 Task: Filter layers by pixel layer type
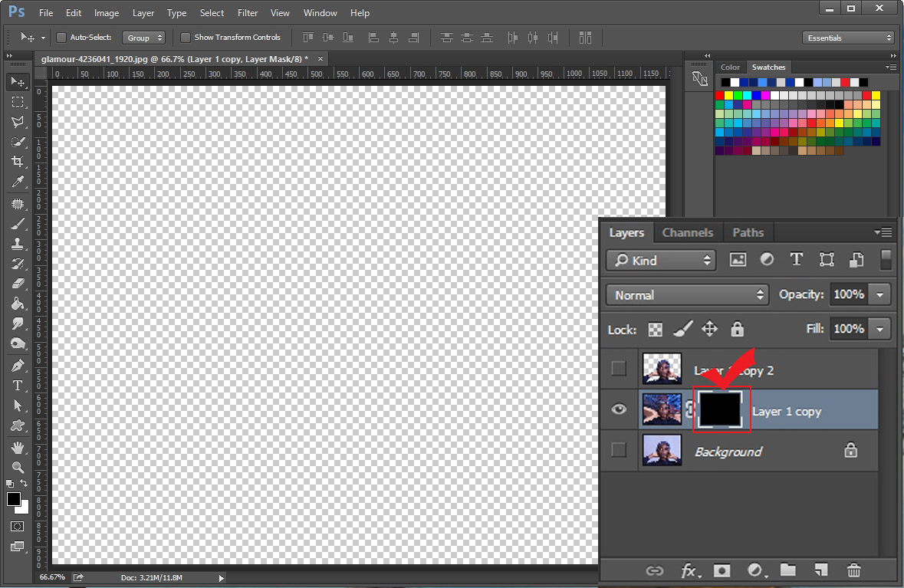coord(738,259)
